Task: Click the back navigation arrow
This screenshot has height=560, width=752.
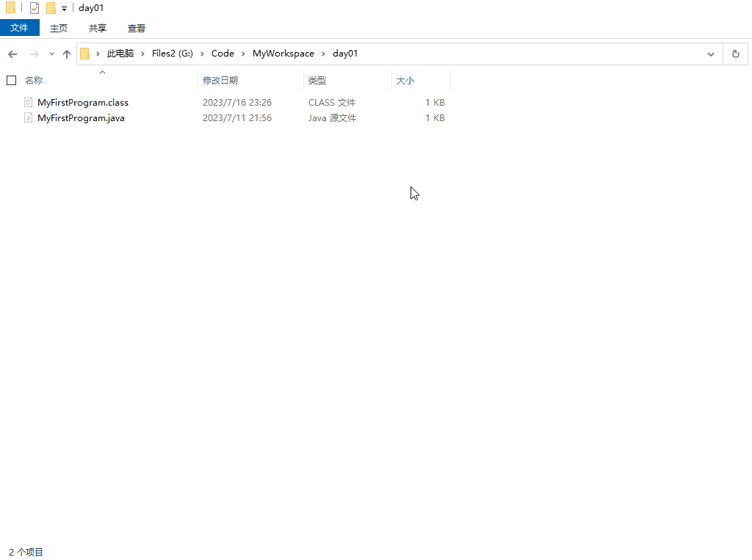Action: [x=12, y=54]
